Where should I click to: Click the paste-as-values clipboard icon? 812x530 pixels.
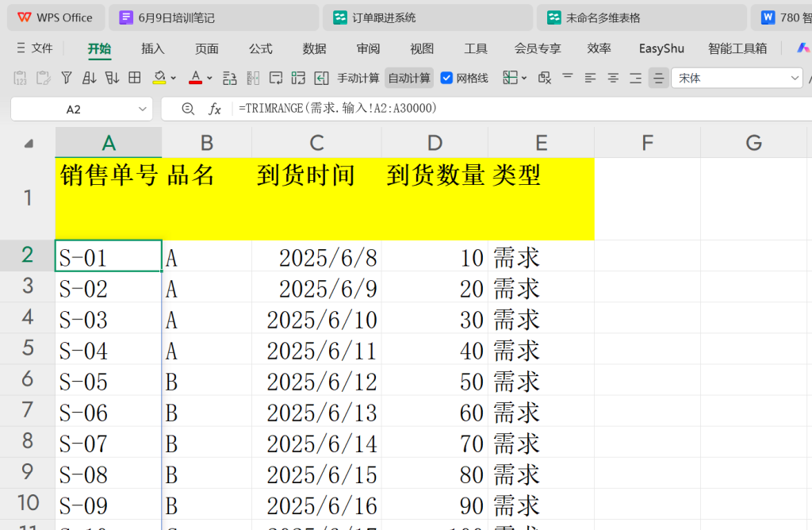coord(20,79)
